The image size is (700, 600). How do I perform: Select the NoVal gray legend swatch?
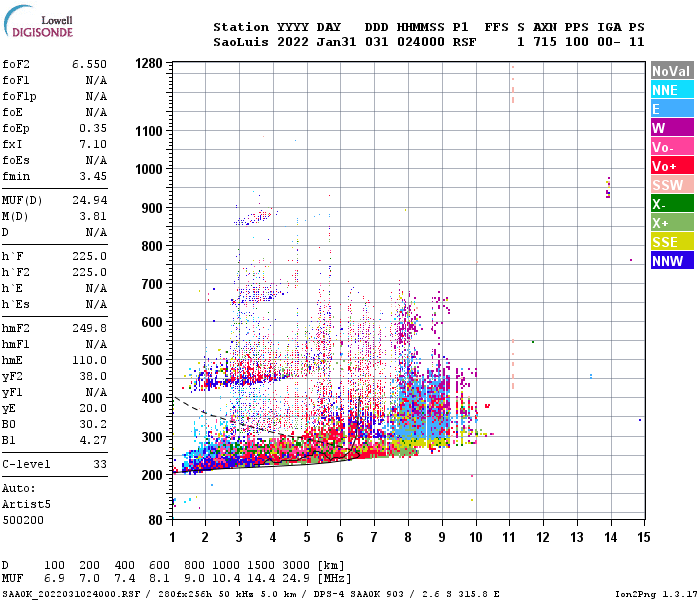[x=672, y=71]
